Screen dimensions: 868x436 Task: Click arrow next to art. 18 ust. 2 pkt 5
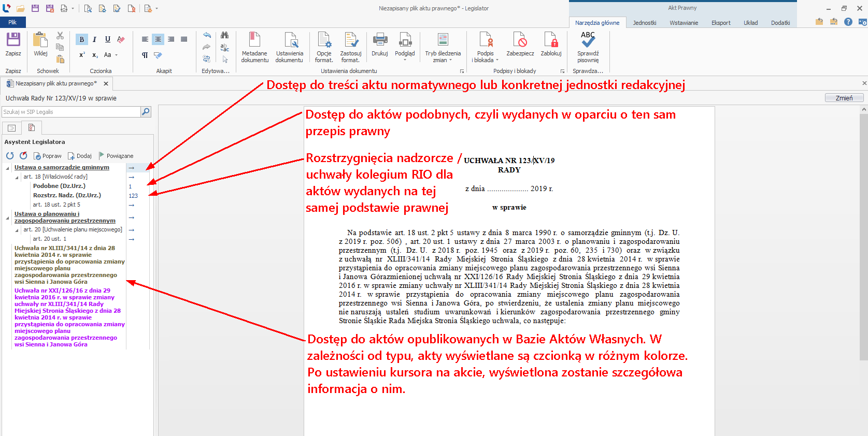pyautogui.click(x=132, y=205)
